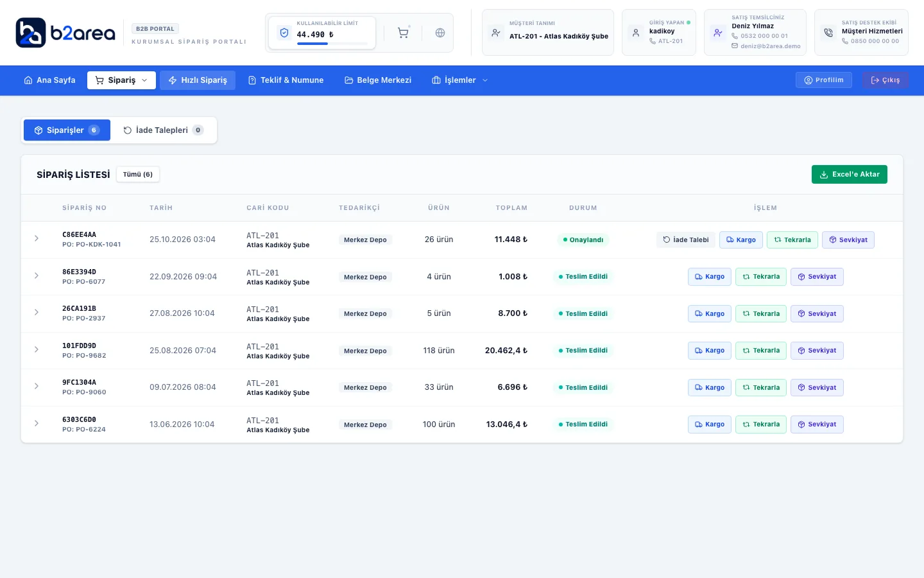
Task: Click Kargo for order 101FDD9D
Action: 710,351
